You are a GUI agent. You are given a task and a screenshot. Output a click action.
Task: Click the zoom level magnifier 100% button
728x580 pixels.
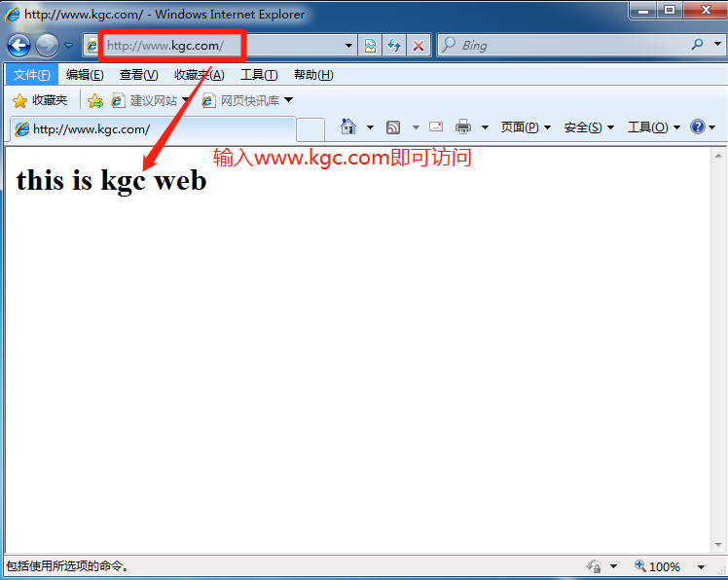pos(657,566)
